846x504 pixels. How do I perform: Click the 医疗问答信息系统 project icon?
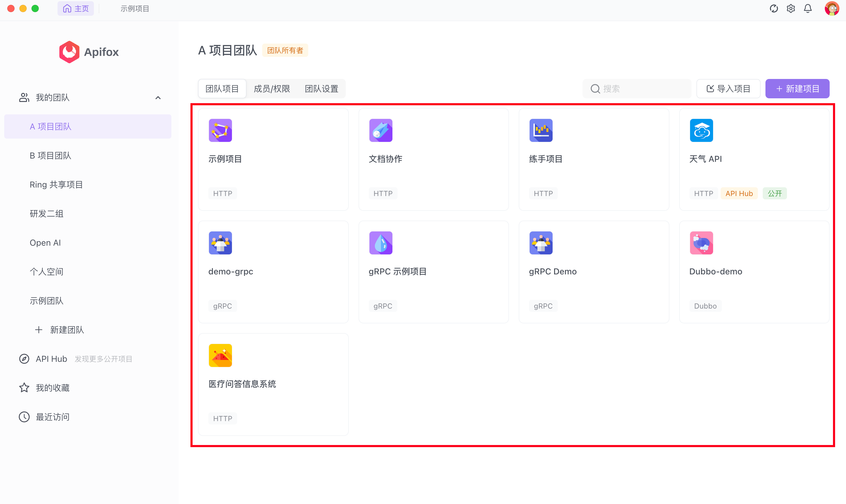click(220, 355)
